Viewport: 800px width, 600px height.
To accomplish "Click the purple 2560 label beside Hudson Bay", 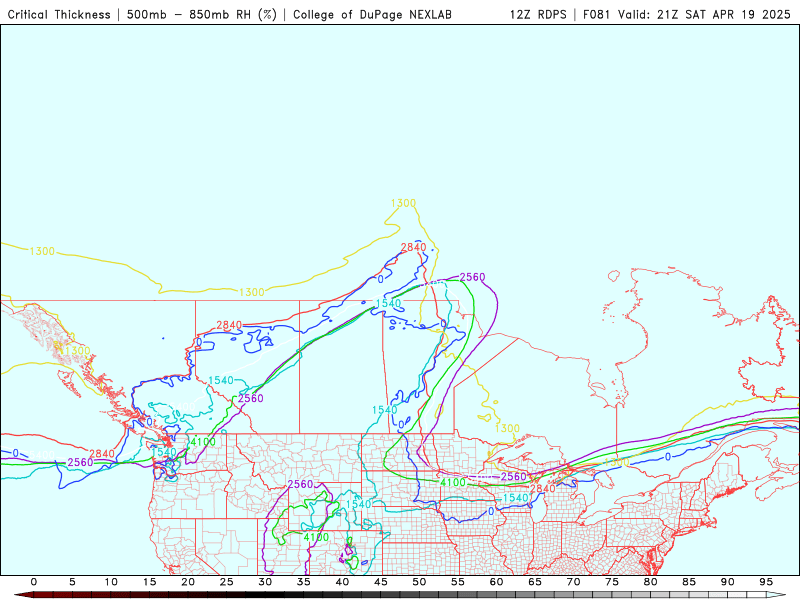I will coord(472,277).
